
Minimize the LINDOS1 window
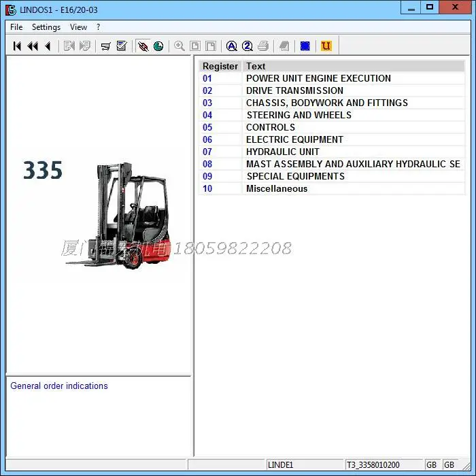pyautogui.click(x=411, y=7)
